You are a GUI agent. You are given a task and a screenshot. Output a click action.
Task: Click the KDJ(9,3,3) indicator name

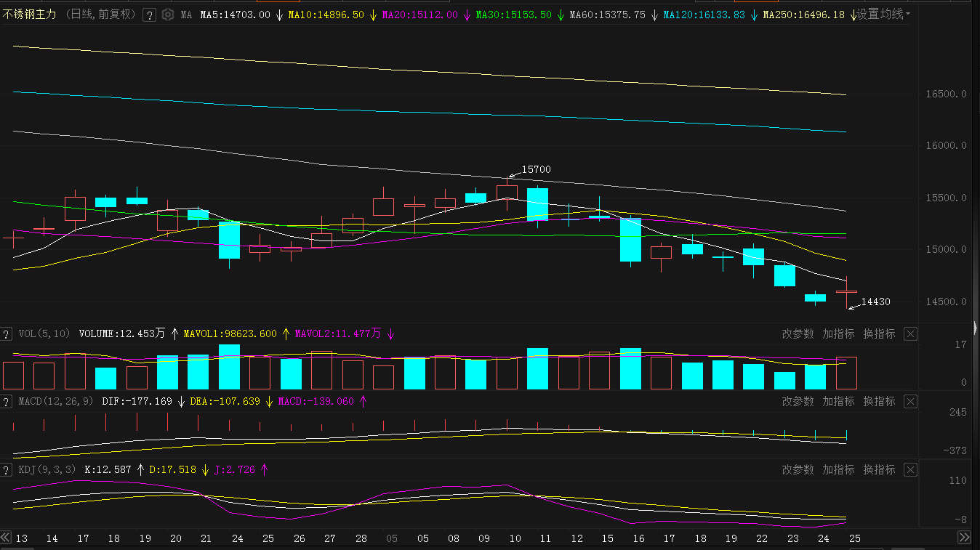pyautogui.click(x=47, y=470)
